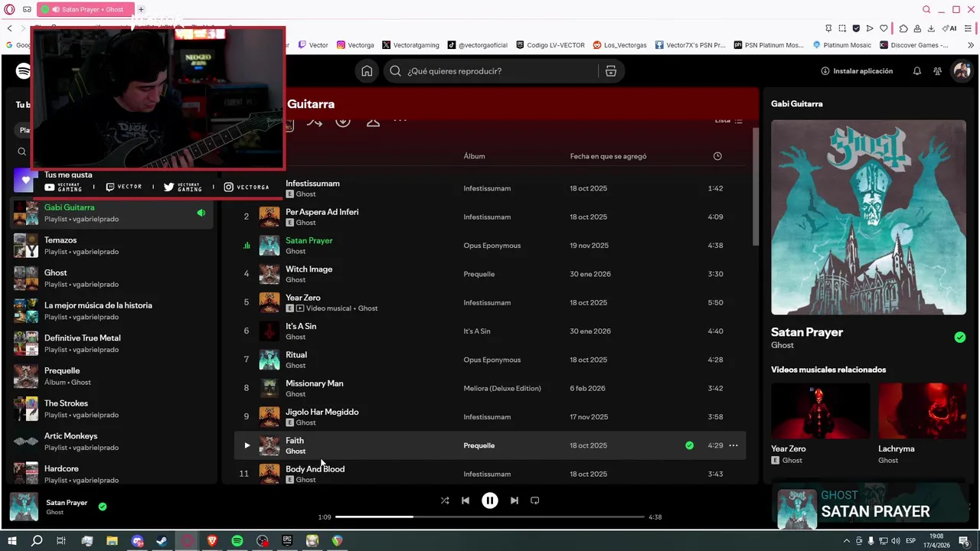Screen dimensions: 980x551
Task: Click the Spotify logo
Action: 24,71
